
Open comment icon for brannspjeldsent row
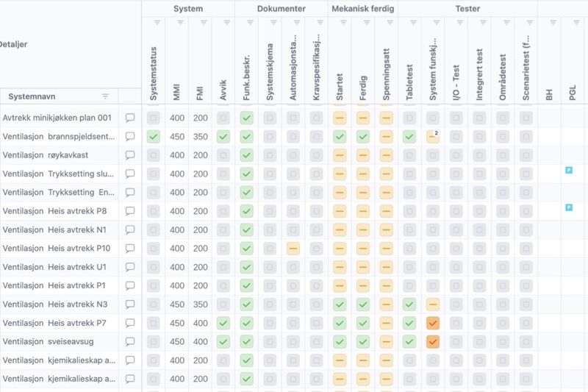point(130,137)
